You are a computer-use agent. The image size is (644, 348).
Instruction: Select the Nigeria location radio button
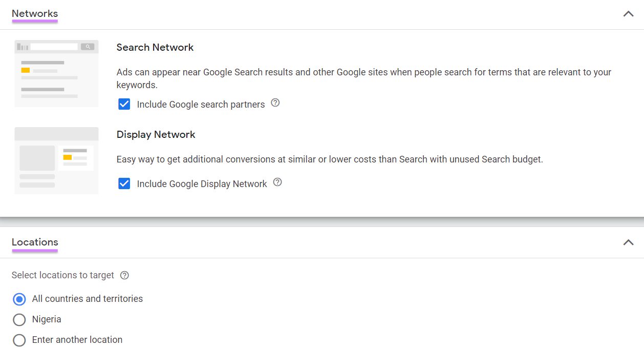point(19,319)
